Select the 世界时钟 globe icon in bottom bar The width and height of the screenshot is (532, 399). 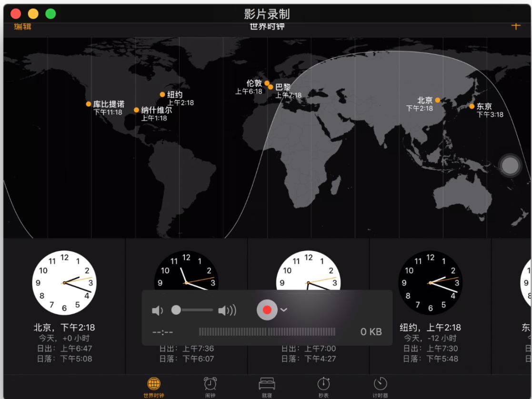coord(153,383)
